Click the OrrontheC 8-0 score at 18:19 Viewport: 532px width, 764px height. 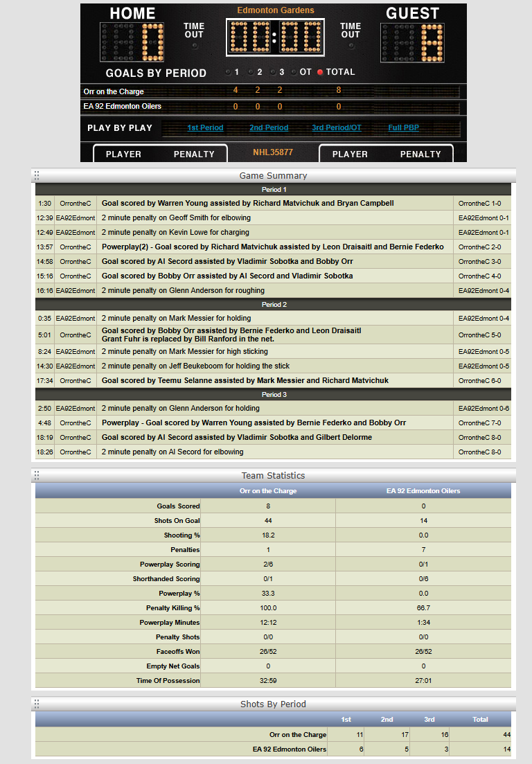click(x=480, y=438)
